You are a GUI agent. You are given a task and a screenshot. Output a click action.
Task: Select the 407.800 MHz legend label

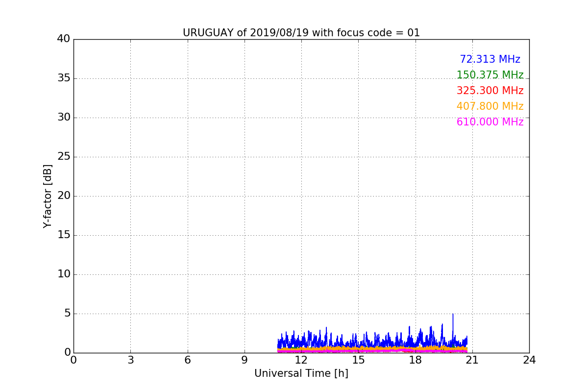(490, 106)
